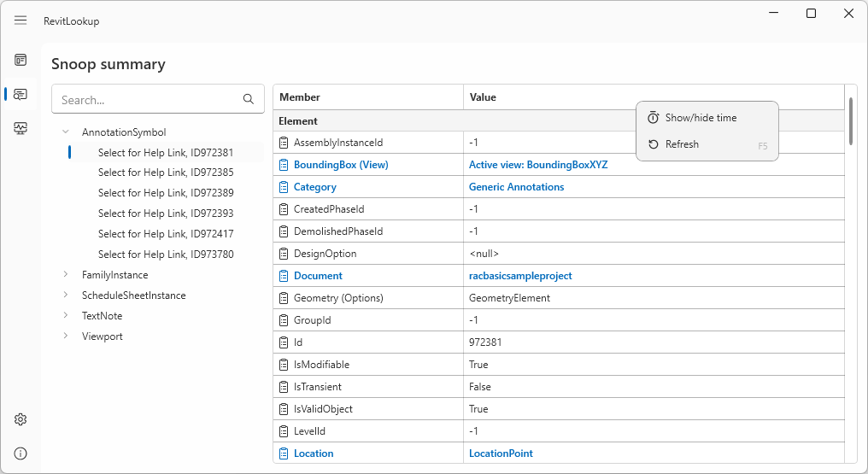Expand the Viewport tree node

(65, 336)
